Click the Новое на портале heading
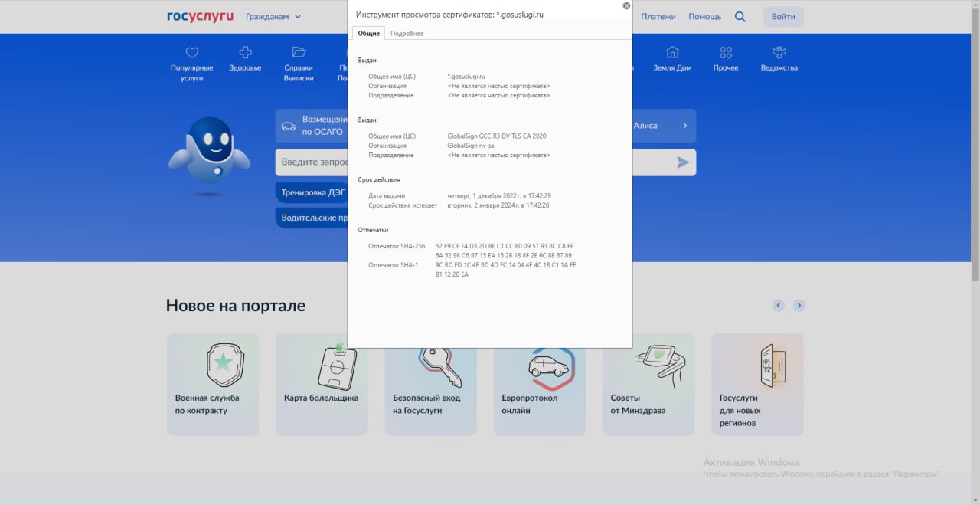 point(236,306)
